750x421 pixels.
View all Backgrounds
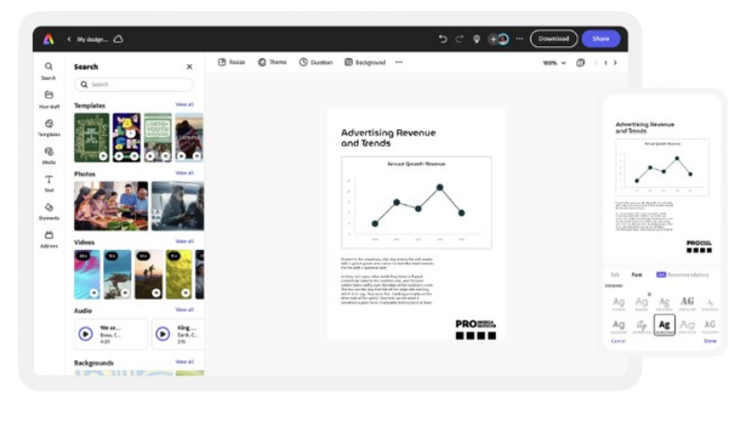[184, 362]
